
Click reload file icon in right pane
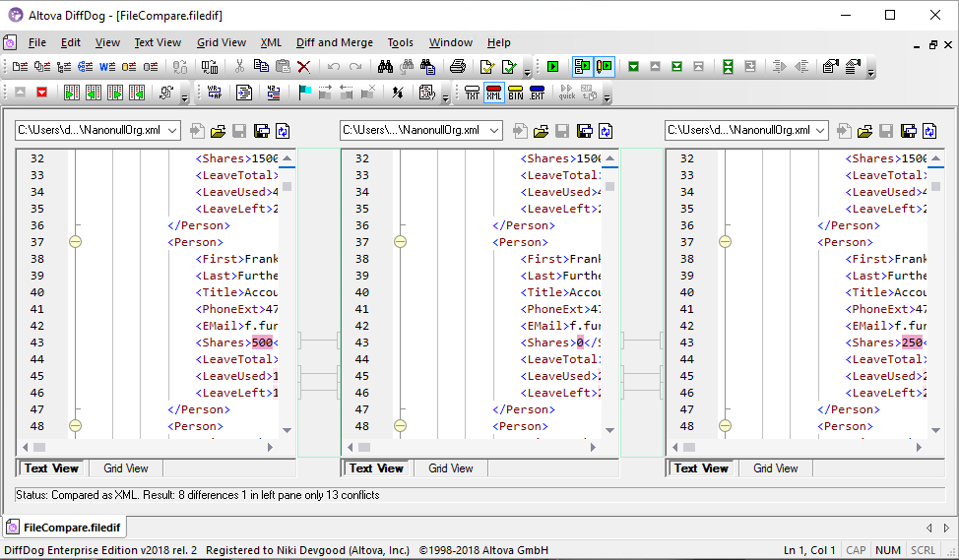[929, 131]
